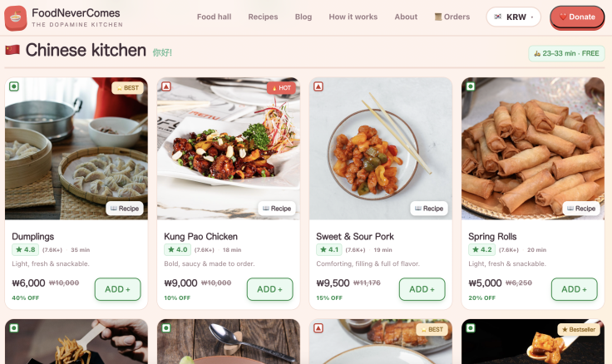Click the 23–33 min FREE delivery badge
The height and width of the screenshot is (364, 612).
coord(566,53)
